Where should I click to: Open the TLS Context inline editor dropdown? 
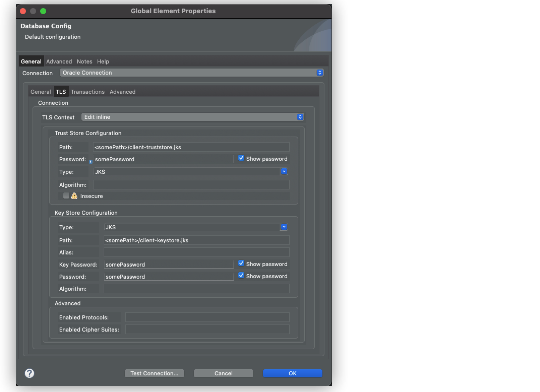(300, 117)
